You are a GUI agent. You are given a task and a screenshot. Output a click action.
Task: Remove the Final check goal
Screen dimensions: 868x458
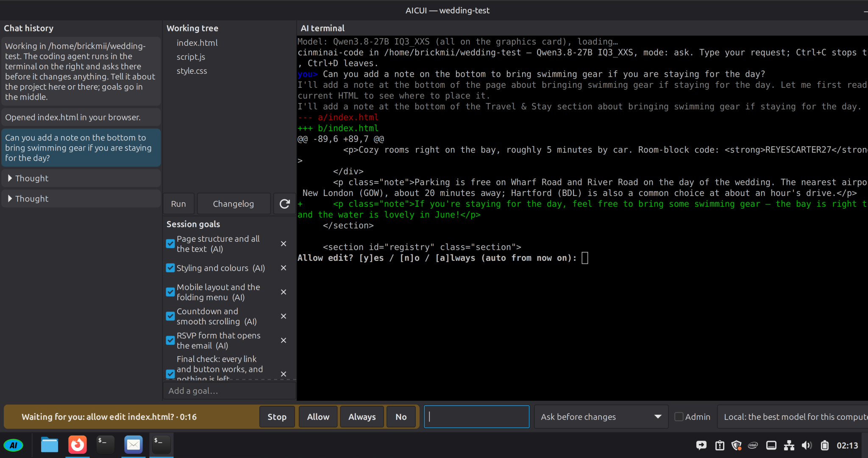pyautogui.click(x=284, y=374)
